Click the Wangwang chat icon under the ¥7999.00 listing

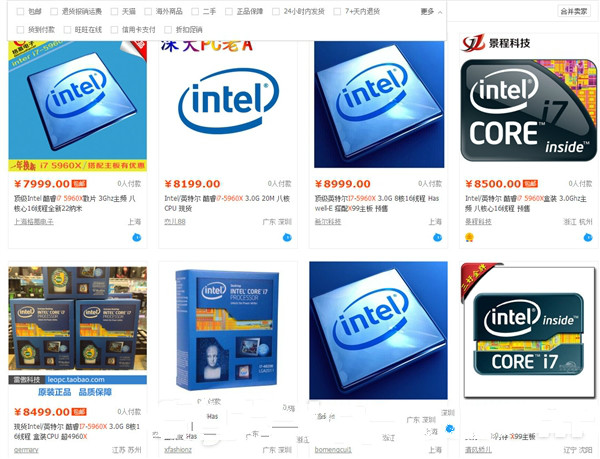(137, 238)
